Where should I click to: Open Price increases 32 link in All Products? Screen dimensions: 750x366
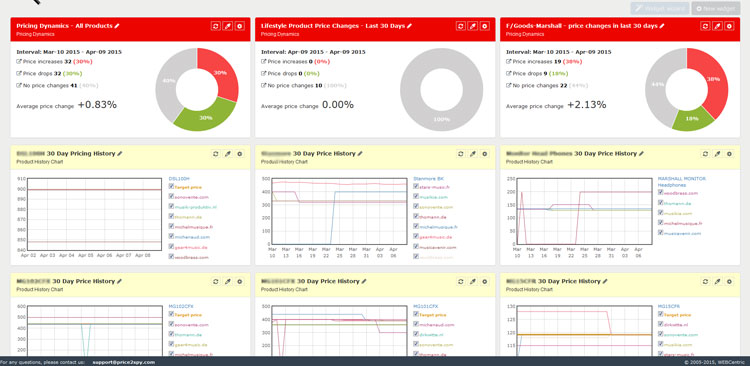point(44,61)
